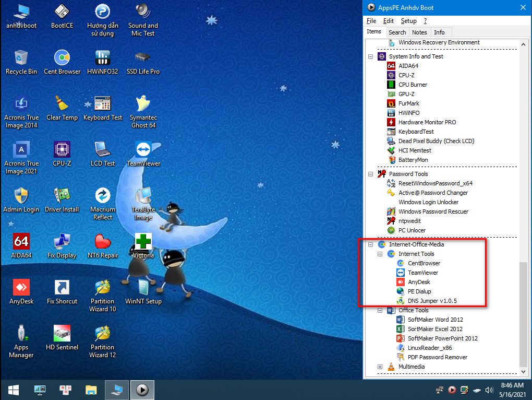
Task: Launch Sound and Mic Test icon
Action: tap(143, 20)
